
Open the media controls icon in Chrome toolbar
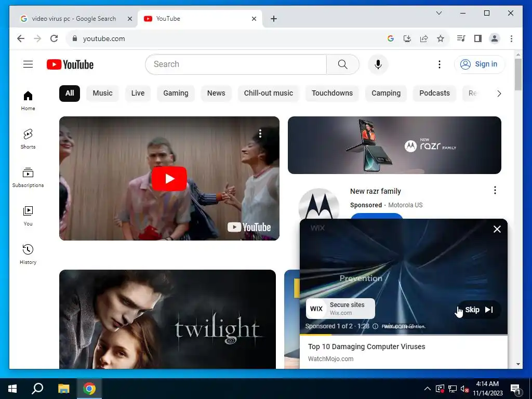[x=461, y=38]
